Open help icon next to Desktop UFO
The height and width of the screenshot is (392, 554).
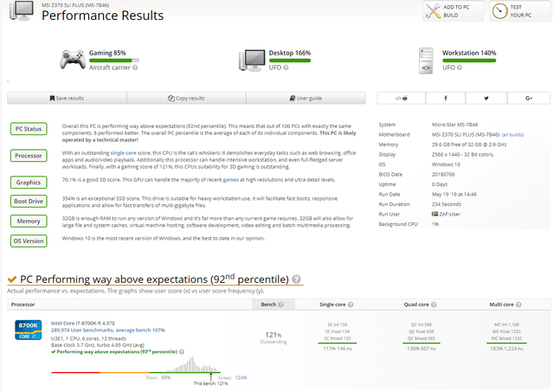286,67
